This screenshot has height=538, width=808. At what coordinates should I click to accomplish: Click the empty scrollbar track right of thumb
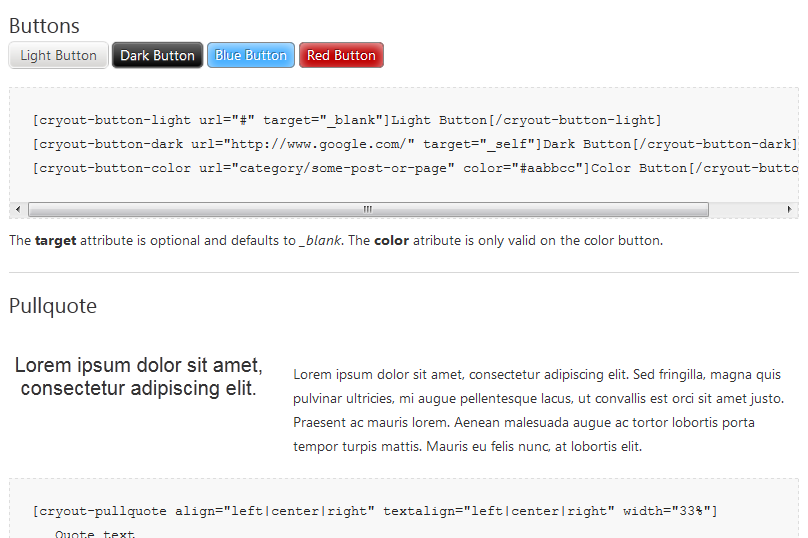click(x=745, y=209)
